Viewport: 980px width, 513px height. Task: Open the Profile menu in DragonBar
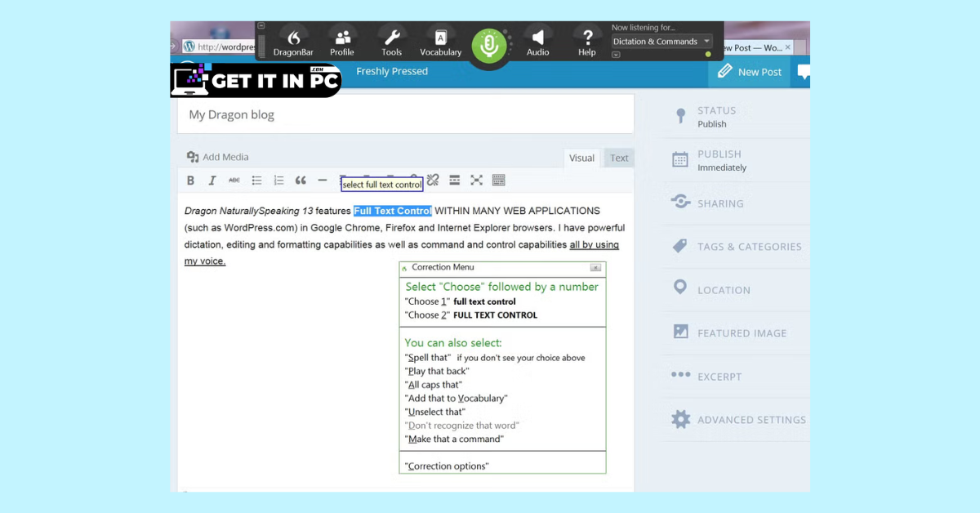pyautogui.click(x=342, y=42)
